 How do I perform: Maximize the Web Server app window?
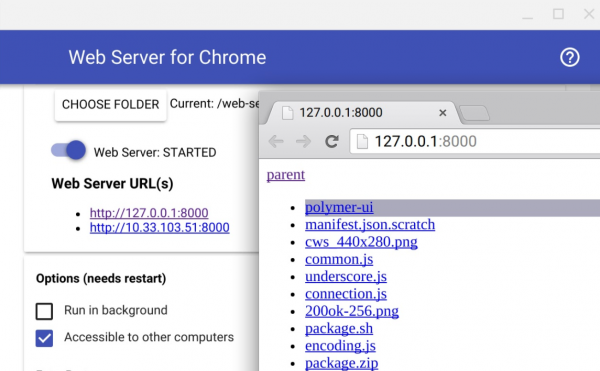pyautogui.click(x=558, y=14)
